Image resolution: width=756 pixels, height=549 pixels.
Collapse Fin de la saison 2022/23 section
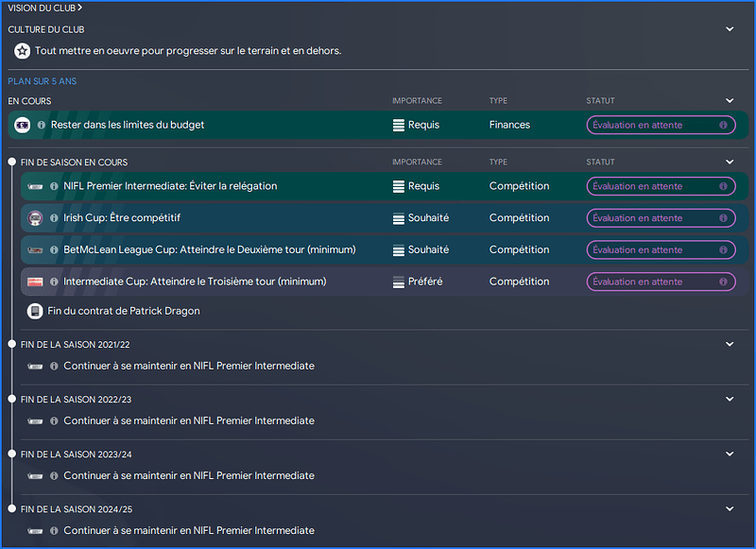tap(730, 399)
